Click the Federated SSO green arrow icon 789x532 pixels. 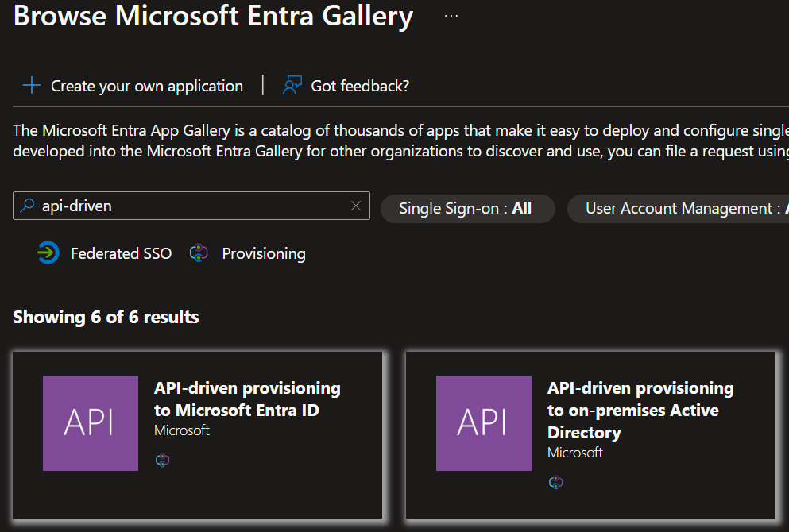pyautogui.click(x=48, y=253)
